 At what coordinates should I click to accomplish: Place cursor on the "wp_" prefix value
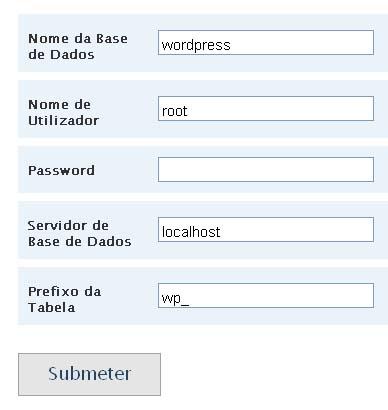point(175,298)
